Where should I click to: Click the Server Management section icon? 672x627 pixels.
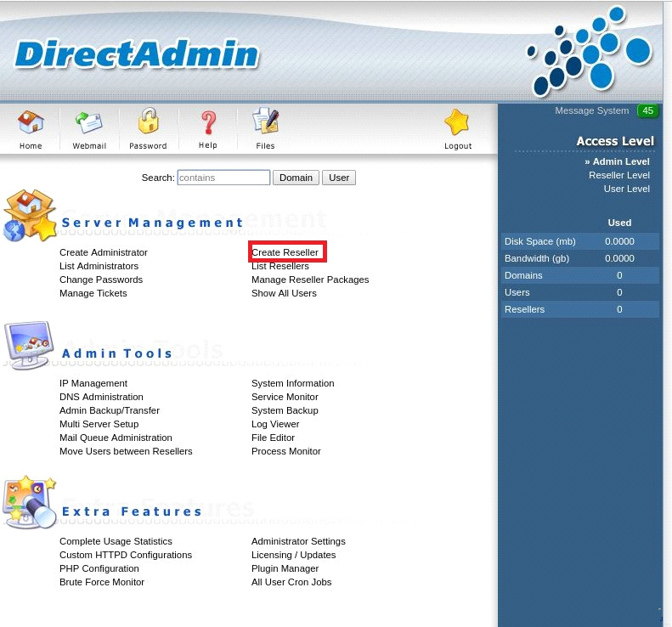tap(29, 215)
